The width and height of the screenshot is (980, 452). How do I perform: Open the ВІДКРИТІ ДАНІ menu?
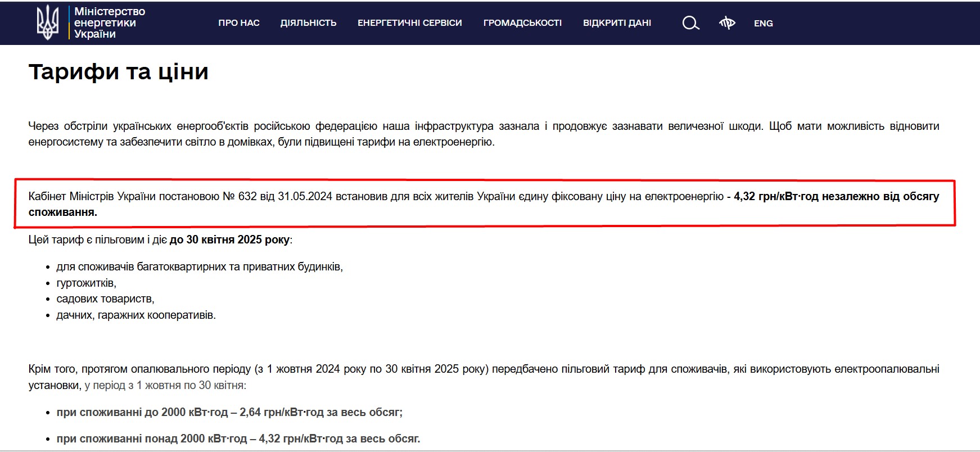(x=617, y=23)
